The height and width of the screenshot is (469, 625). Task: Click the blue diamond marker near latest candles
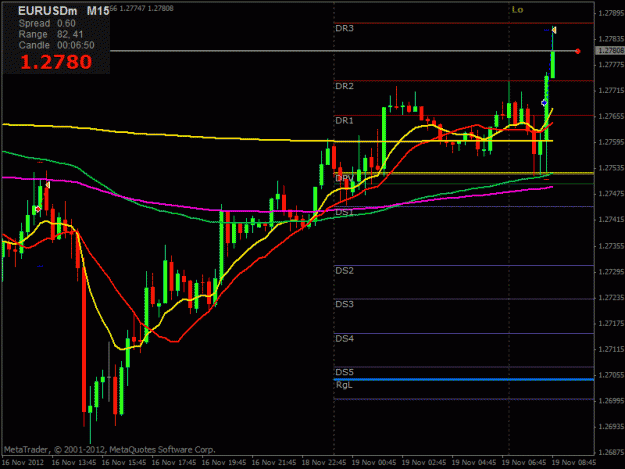(544, 103)
